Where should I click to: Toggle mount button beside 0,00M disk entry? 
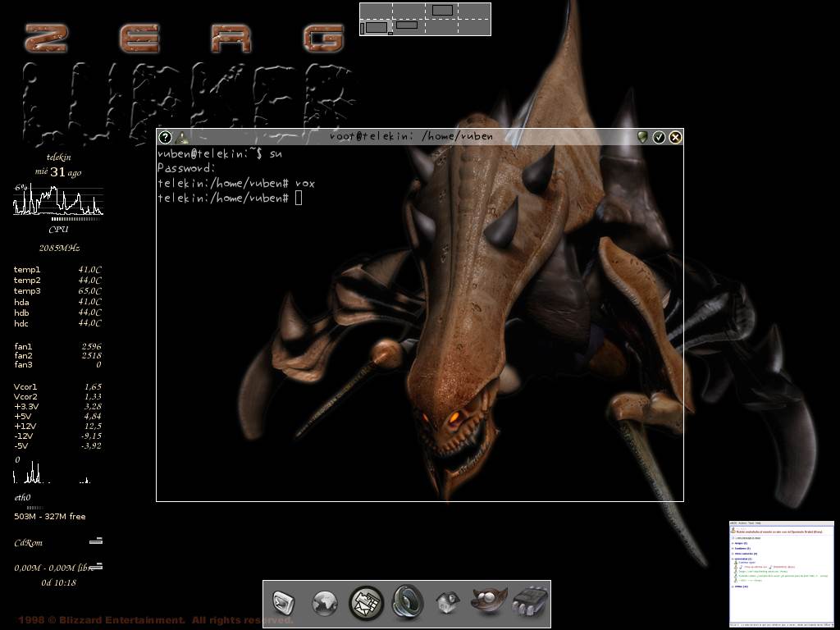(x=96, y=566)
